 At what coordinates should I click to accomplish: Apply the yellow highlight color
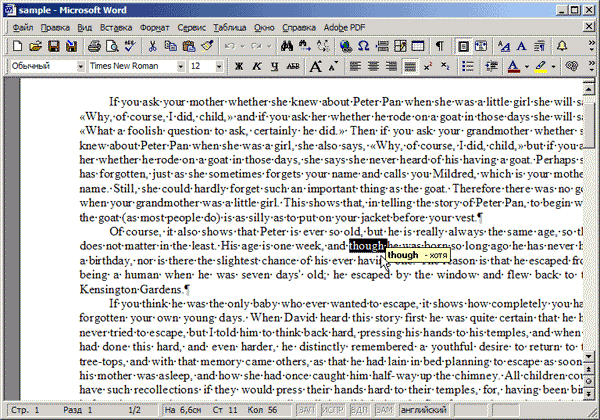point(540,67)
